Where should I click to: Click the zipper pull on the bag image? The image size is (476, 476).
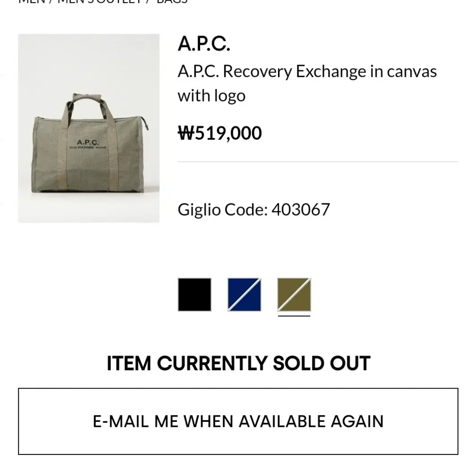(x=146, y=123)
